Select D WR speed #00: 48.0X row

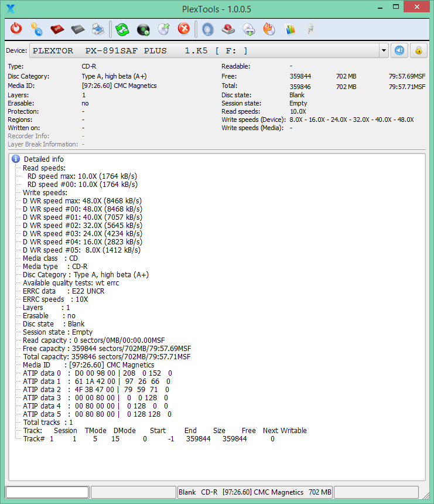point(83,209)
